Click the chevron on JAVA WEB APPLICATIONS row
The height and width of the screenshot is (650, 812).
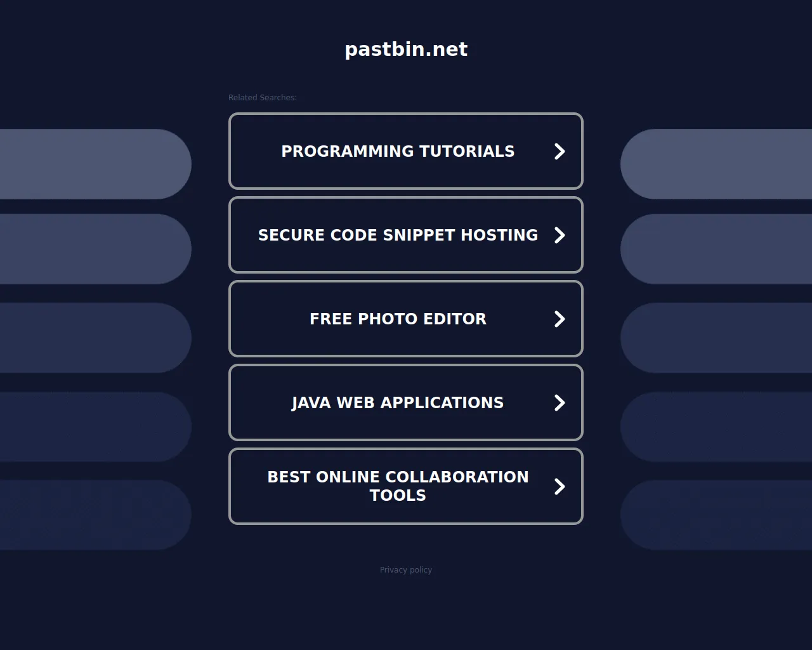[x=559, y=402]
